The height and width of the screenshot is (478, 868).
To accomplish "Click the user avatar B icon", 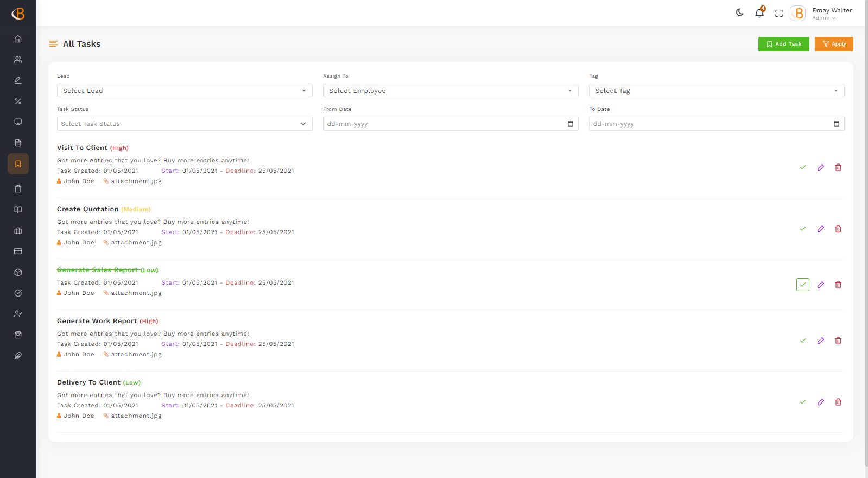I will (x=798, y=13).
